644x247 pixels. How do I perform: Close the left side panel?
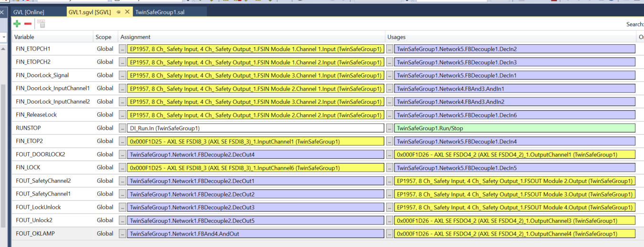tap(1, 12)
